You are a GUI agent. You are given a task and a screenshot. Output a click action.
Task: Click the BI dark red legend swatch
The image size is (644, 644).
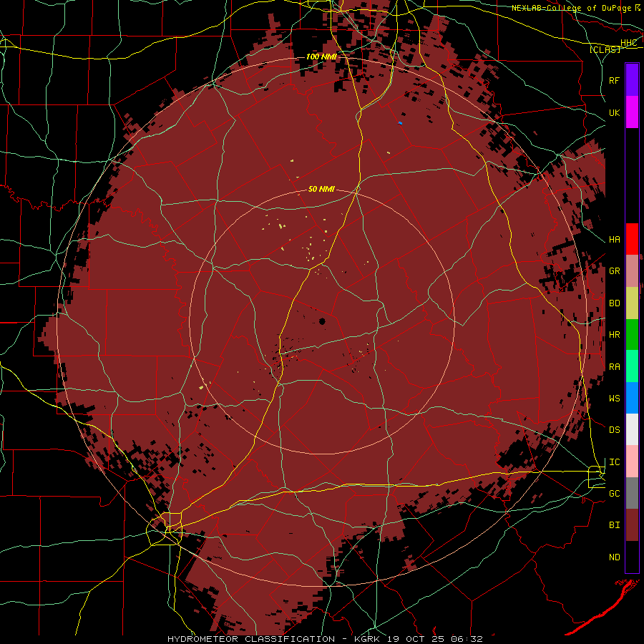point(632,525)
